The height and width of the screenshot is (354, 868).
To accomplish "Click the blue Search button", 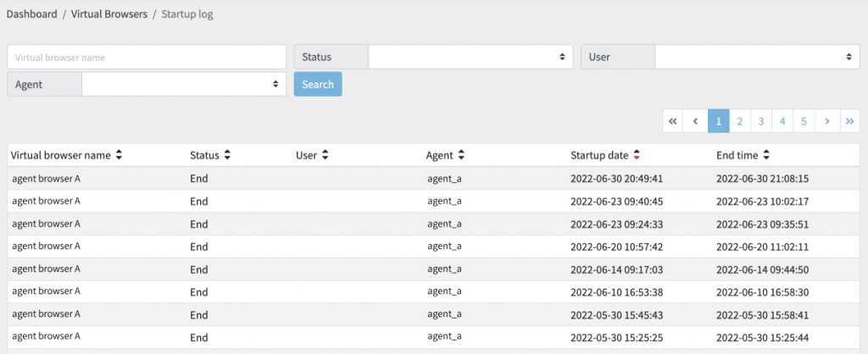I will coord(318,84).
